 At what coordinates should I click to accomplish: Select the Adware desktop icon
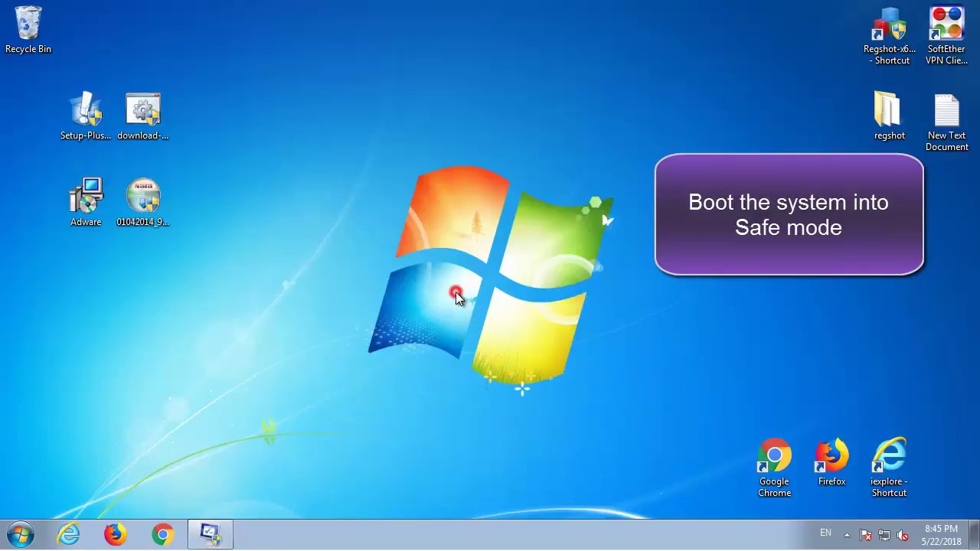(x=86, y=203)
